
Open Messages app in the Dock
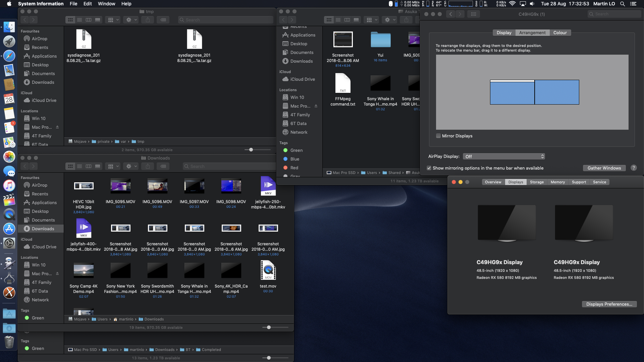9,171
